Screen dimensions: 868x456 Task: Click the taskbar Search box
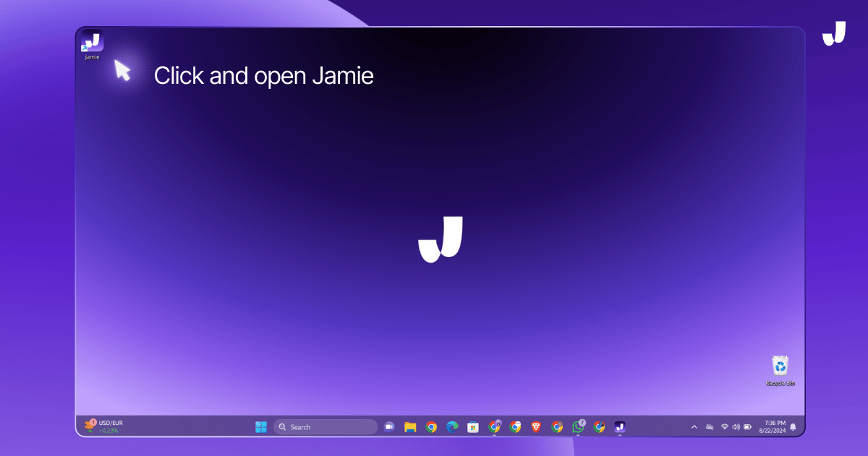[x=325, y=427]
